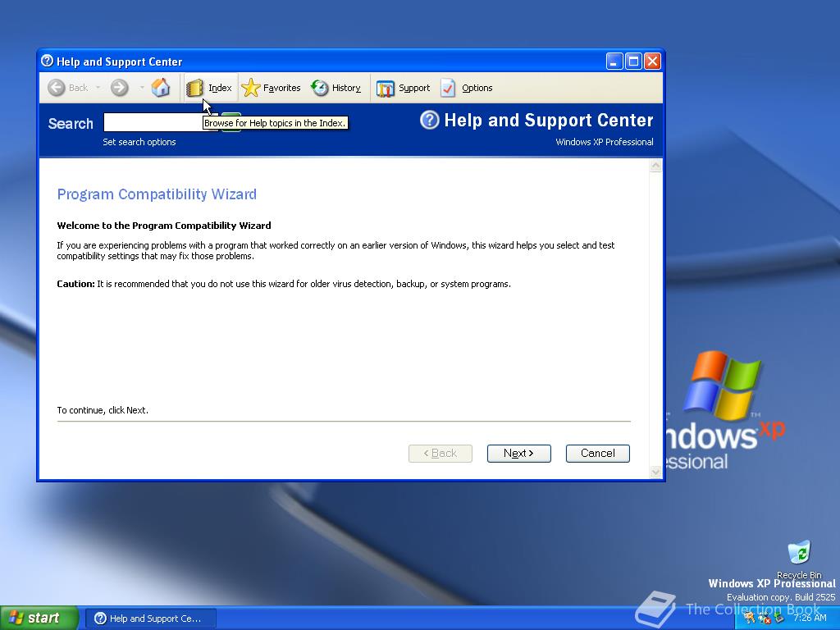
Task: Click the system tray clock
Action: pos(810,618)
